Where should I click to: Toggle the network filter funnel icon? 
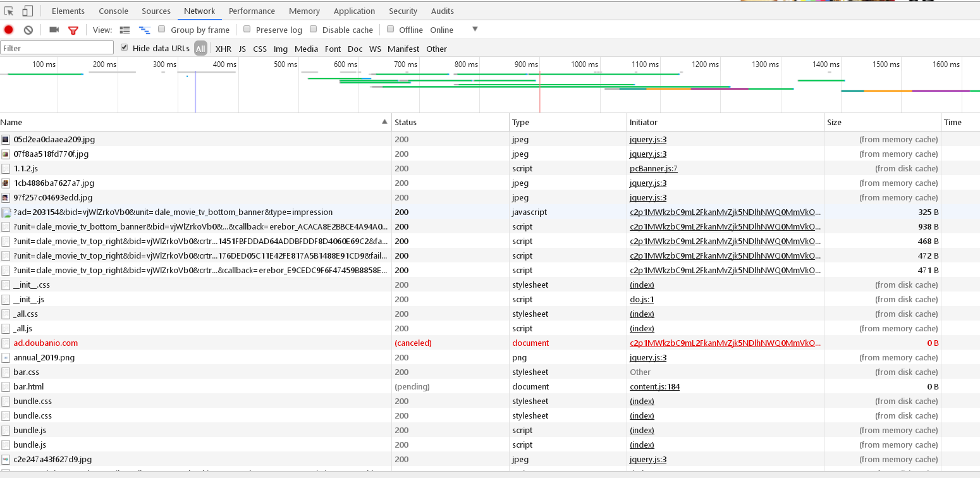coord(72,30)
